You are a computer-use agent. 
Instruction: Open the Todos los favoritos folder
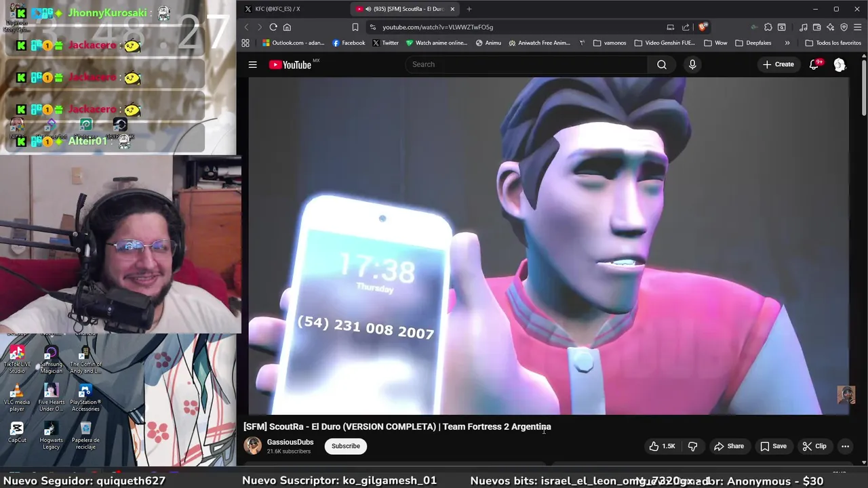(833, 43)
